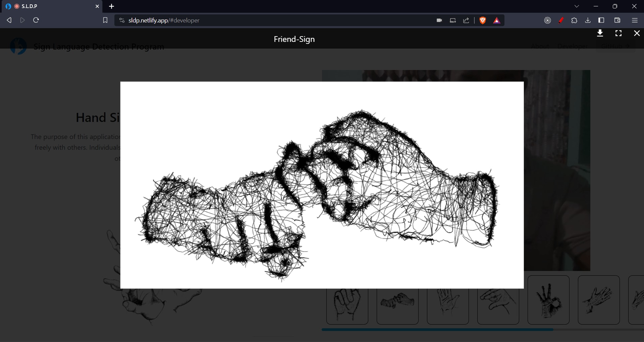This screenshot has width=644, height=342.
Task: Select the S.L.D.P browser tab
Action: tap(52, 6)
